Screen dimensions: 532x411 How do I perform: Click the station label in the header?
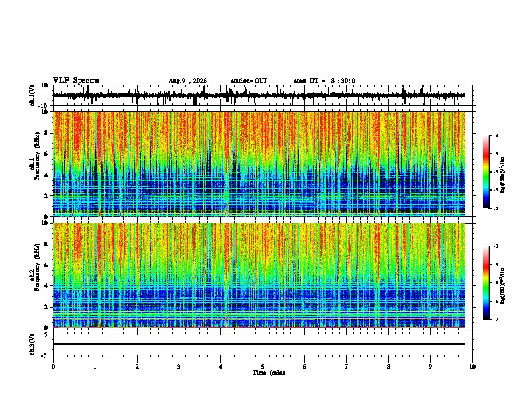coord(249,81)
